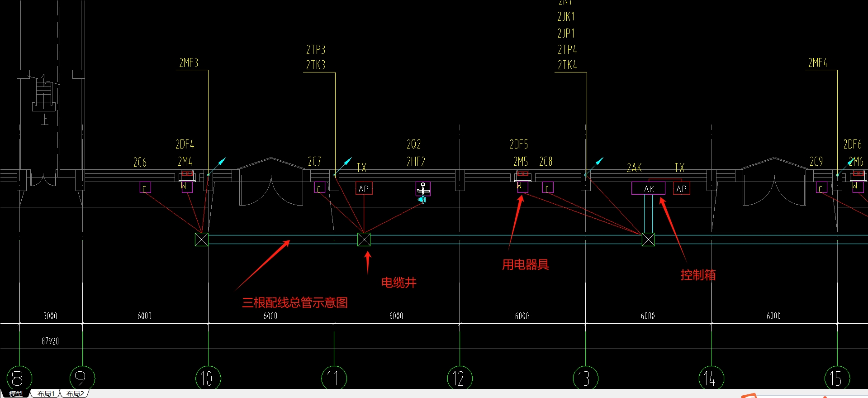Select the C socket box under 2C7

pos(319,187)
